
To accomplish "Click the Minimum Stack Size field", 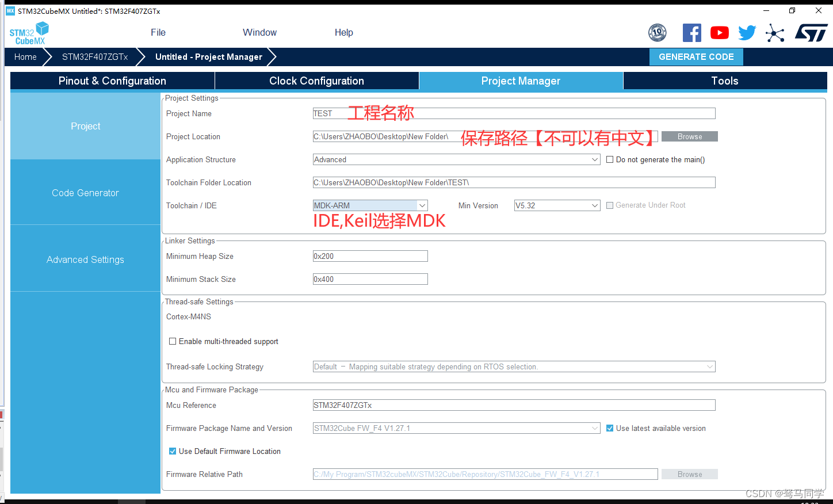I will (370, 279).
